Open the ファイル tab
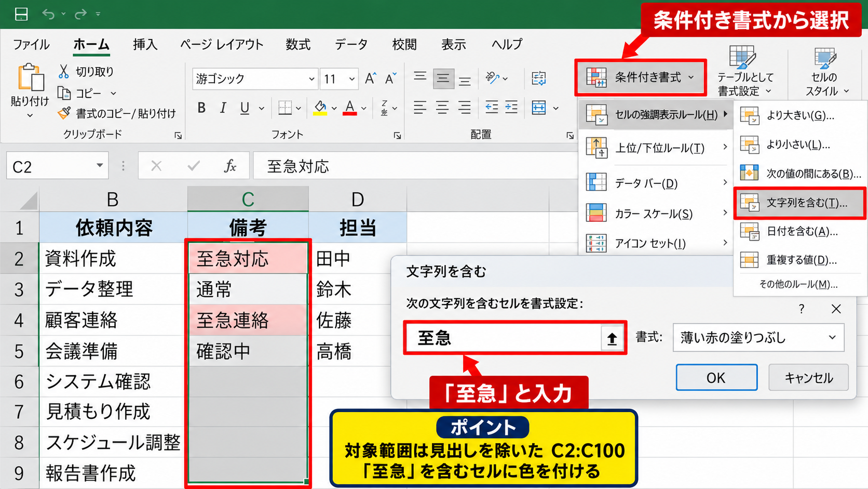 click(31, 45)
